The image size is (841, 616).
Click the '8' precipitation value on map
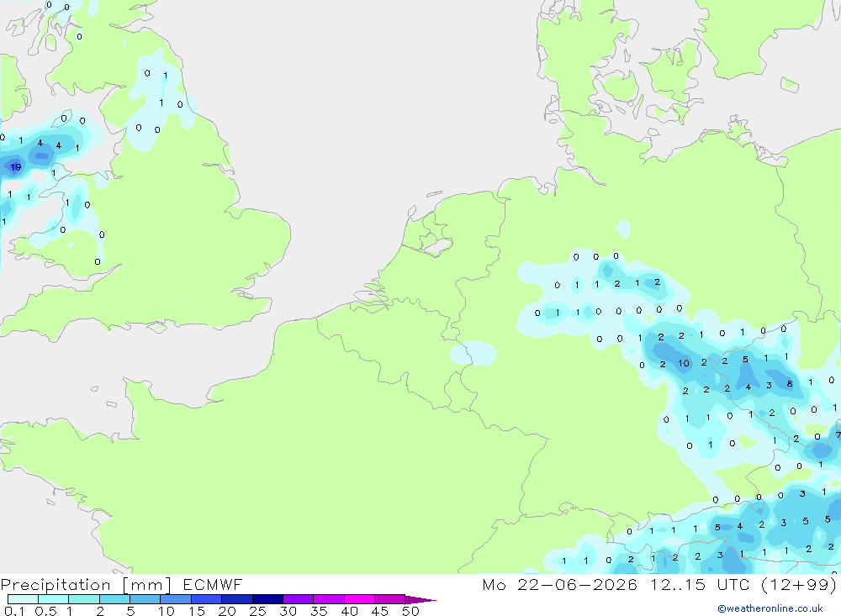(x=790, y=383)
